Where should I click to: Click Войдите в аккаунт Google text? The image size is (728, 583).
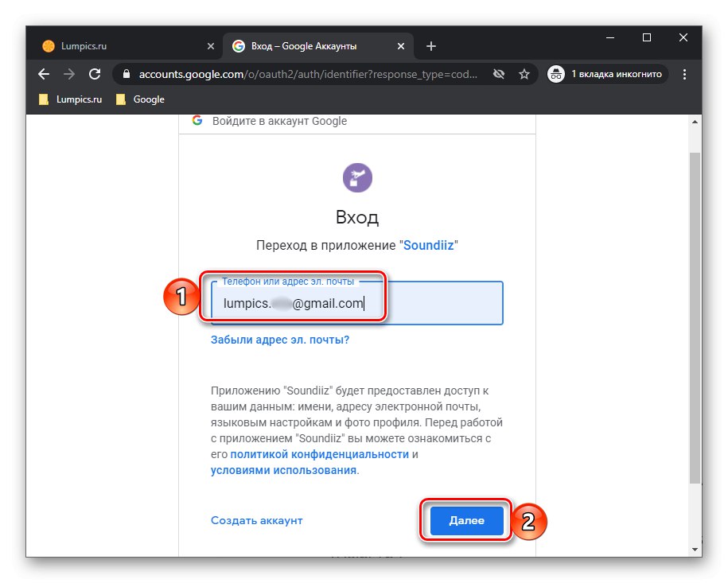coord(279,121)
